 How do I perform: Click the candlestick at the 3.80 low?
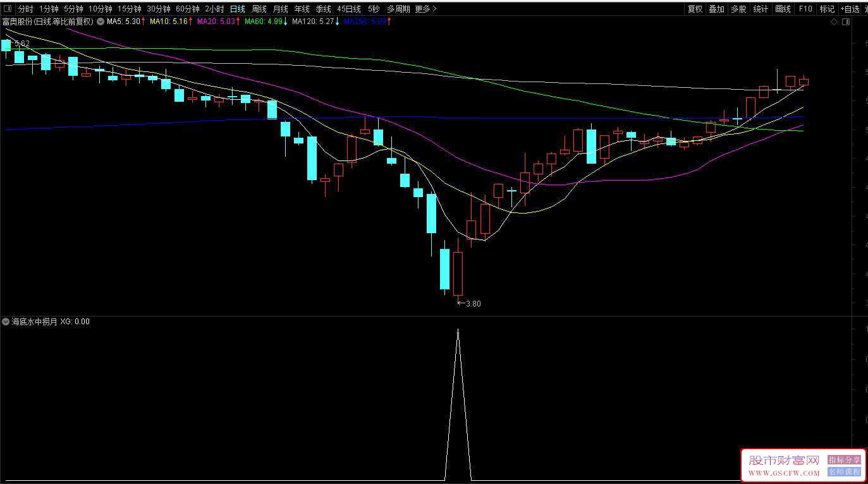click(458, 273)
